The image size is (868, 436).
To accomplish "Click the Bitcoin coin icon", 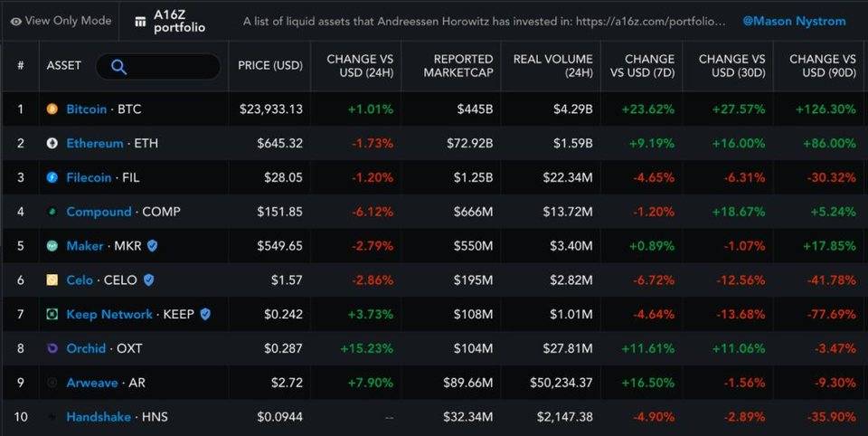I will point(52,109).
